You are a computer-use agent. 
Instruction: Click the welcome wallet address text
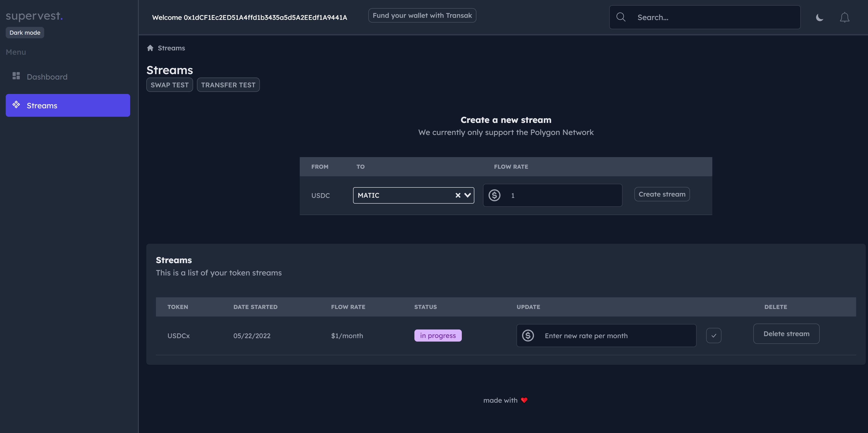(249, 18)
